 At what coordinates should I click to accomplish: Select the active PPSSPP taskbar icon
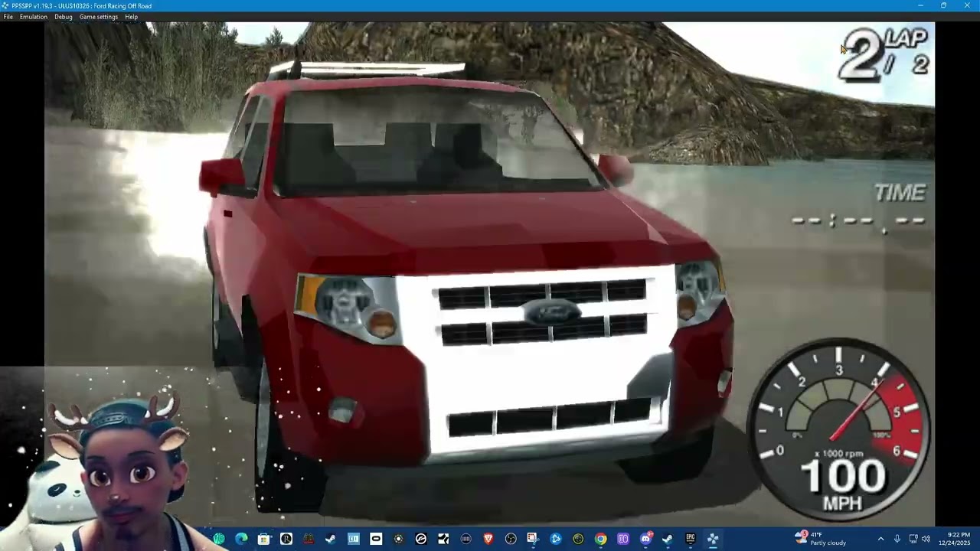coord(712,539)
